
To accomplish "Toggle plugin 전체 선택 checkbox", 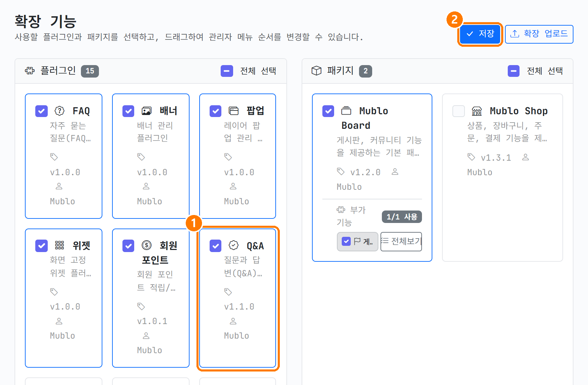I will pos(227,71).
